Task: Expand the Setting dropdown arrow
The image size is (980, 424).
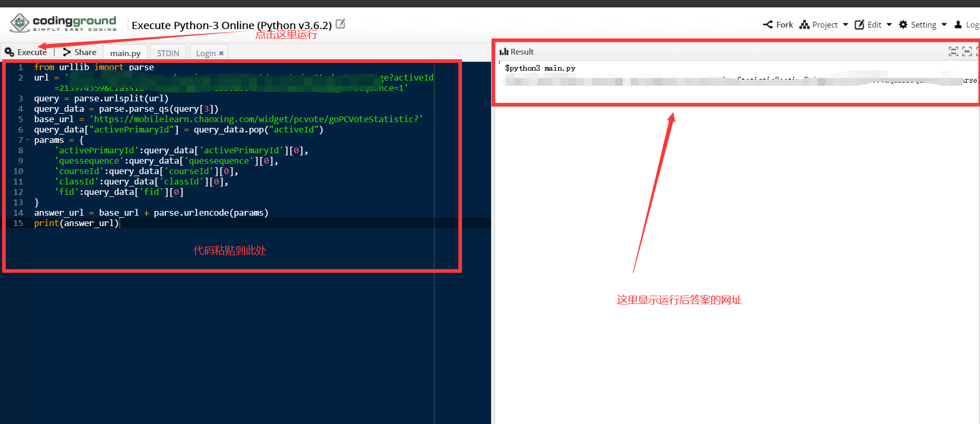Action: click(944, 24)
